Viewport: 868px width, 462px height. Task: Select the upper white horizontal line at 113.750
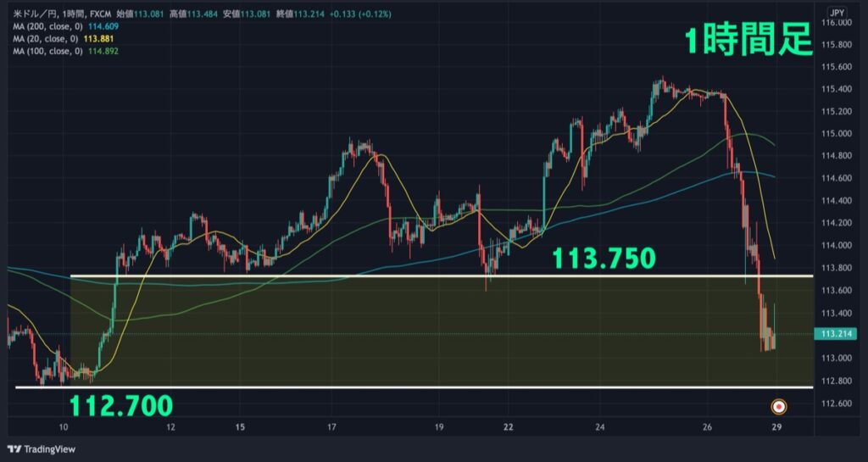pos(442,276)
